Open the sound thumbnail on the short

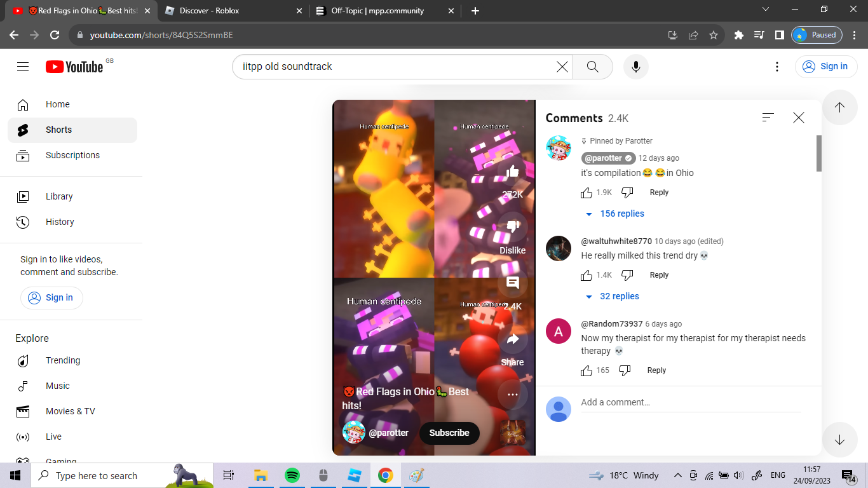[512, 432]
